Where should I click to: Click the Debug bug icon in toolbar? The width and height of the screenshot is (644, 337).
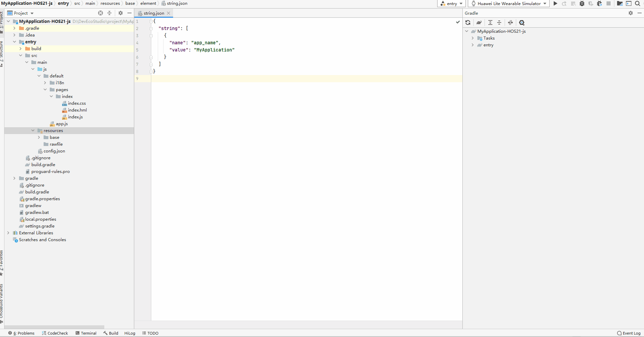[x=582, y=3]
